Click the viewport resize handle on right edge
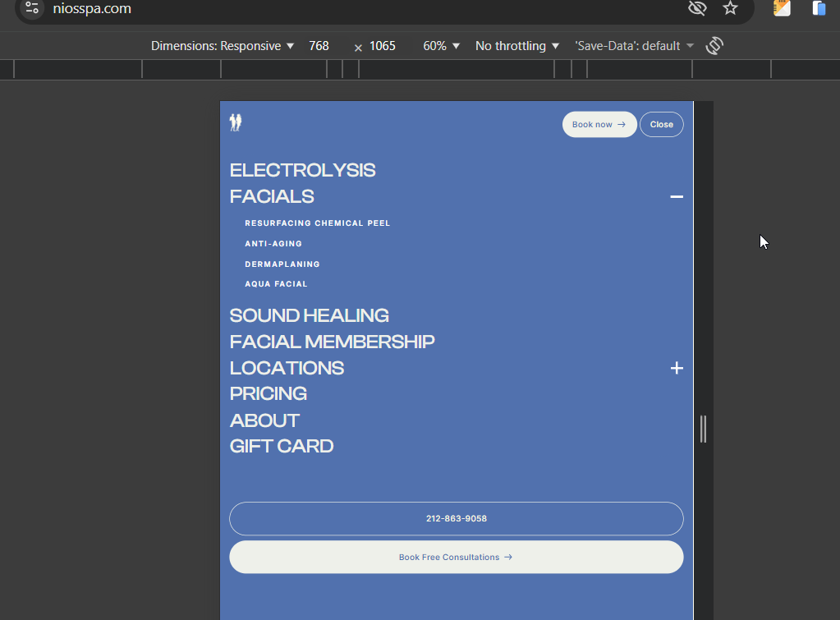Image resolution: width=840 pixels, height=620 pixels. pyautogui.click(x=704, y=429)
